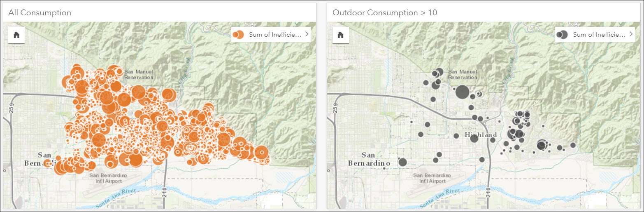Expand the orange legend using its chevron arrow
Image resolution: width=644 pixels, height=212 pixels.
[307, 35]
